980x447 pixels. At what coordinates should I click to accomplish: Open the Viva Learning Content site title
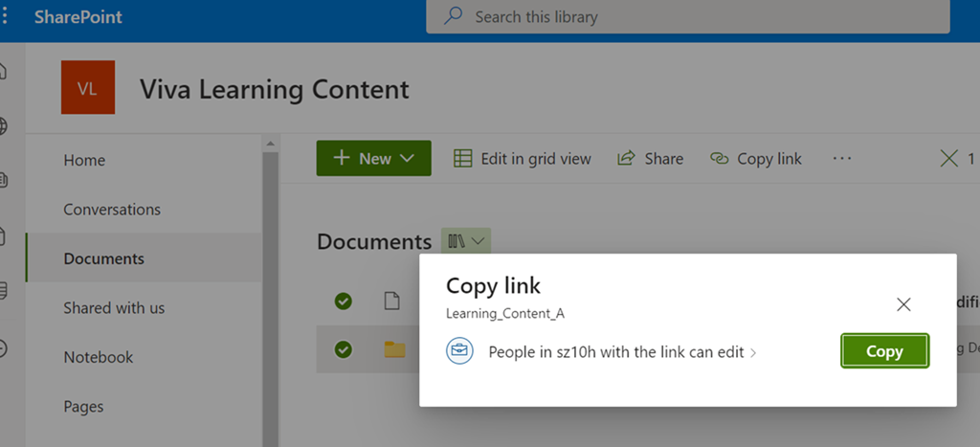click(x=275, y=89)
